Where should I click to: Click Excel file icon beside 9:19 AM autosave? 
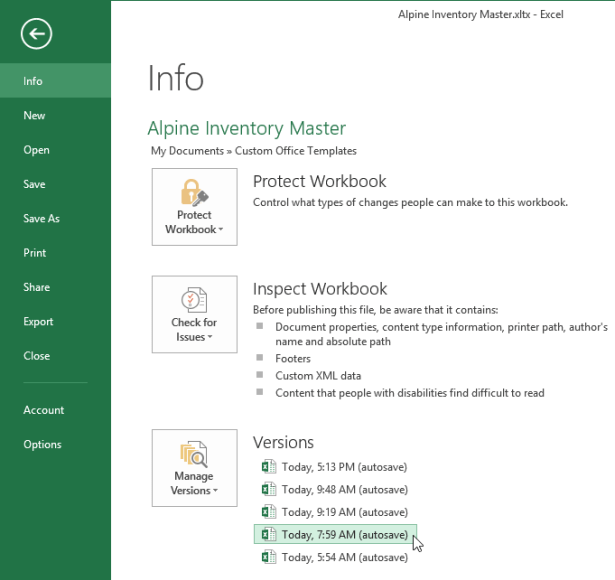268,512
